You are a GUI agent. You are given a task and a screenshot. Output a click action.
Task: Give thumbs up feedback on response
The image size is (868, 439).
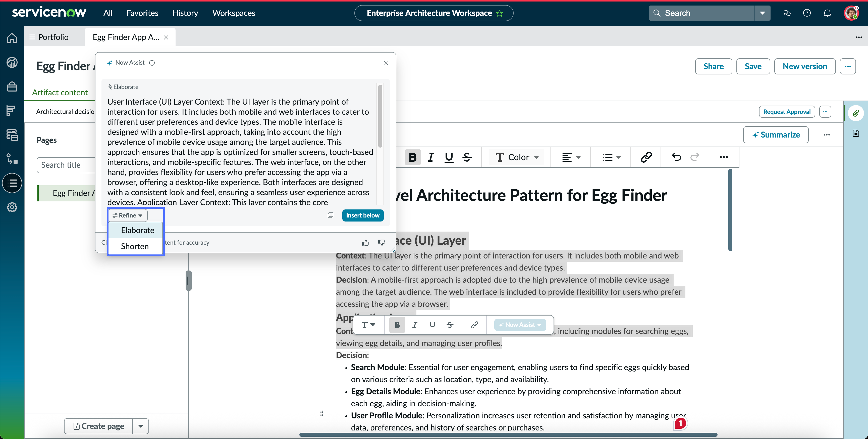(x=365, y=243)
